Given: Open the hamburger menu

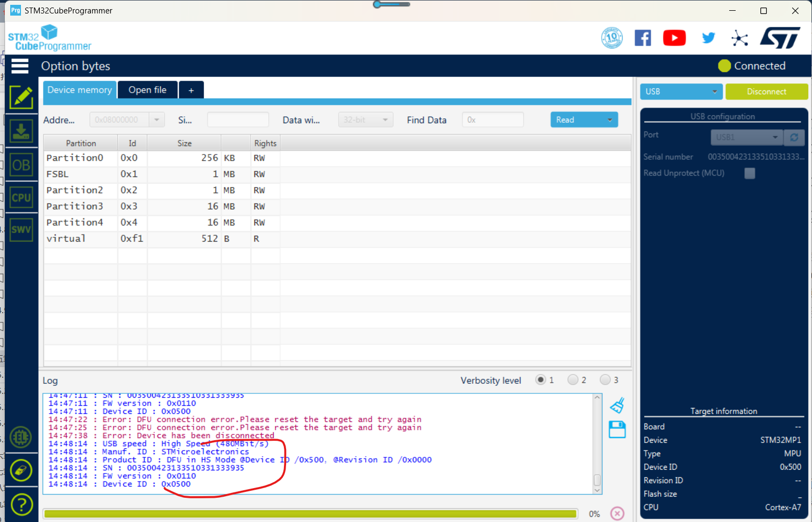Looking at the screenshot, I should pos(20,66).
